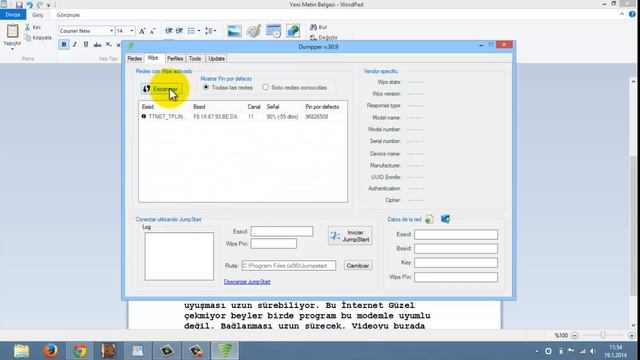Focus the 'Datos de la red' Essid field
The image size is (640, 360).
tap(456, 235)
